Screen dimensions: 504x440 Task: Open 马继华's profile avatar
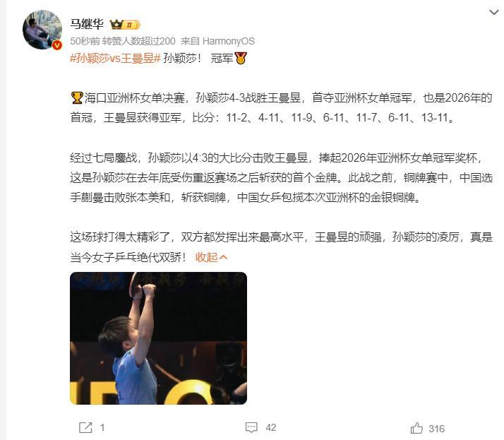(x=42, y=30)
